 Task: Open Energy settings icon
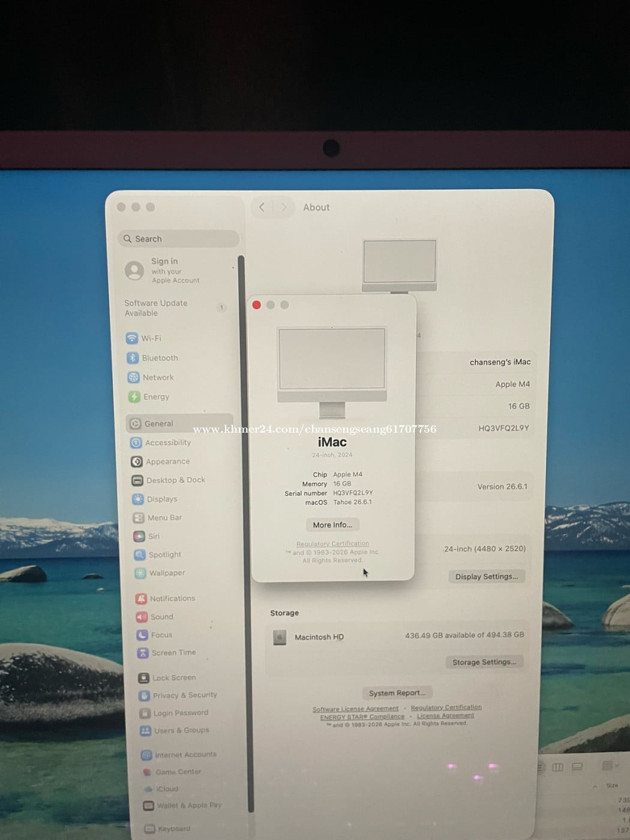pos(134,397)
